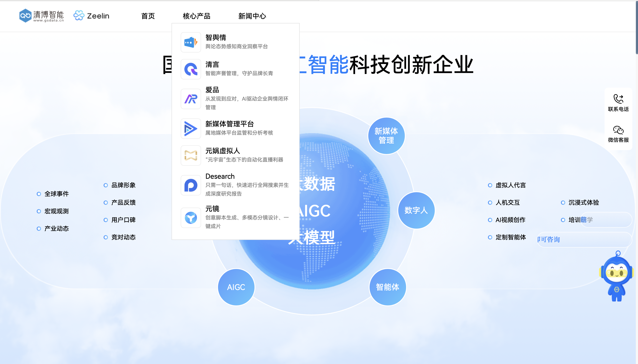This screenshot has width=638, height=364.
Task: Open 元镜 via its icon
Action: pos(190,218)
